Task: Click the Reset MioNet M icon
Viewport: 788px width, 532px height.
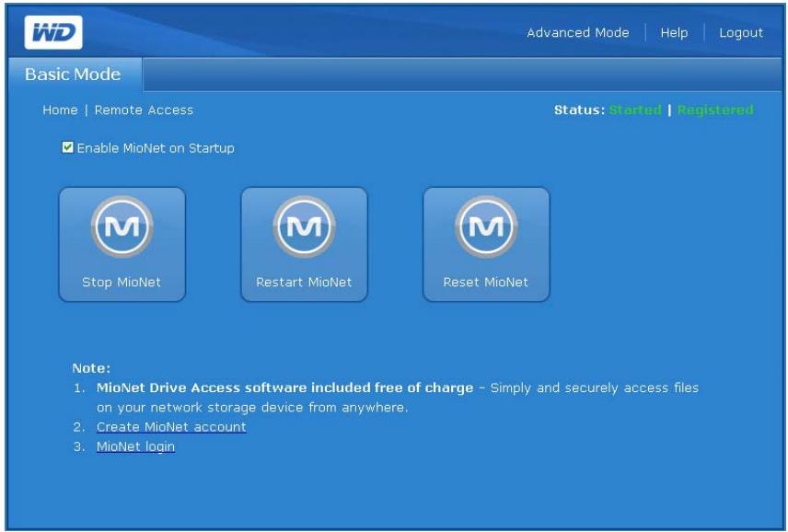Action: click(x=486, y=226)
